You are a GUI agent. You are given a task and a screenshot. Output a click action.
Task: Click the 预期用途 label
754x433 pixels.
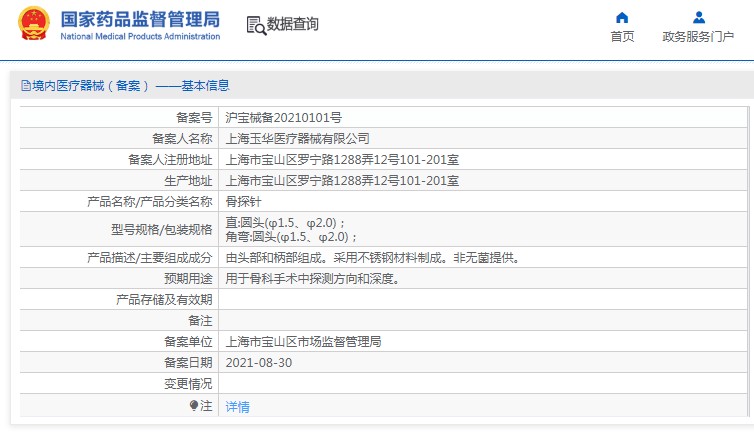point(188,279)
